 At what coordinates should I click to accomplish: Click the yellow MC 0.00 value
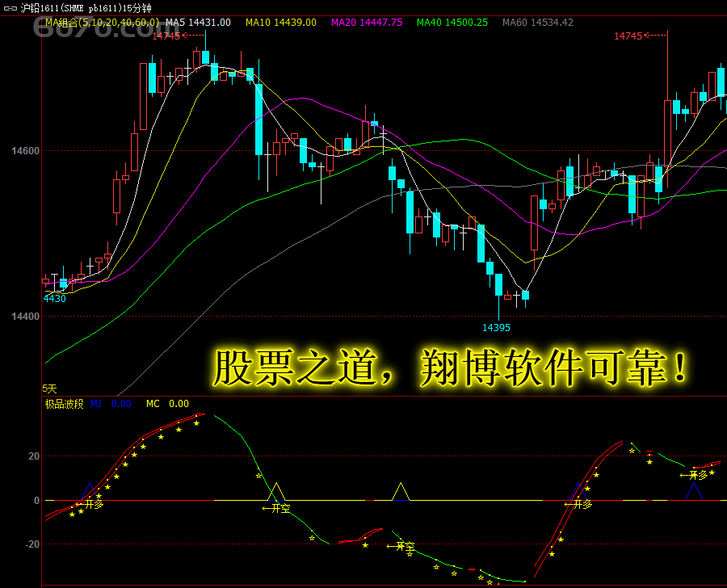click(167, 404)
